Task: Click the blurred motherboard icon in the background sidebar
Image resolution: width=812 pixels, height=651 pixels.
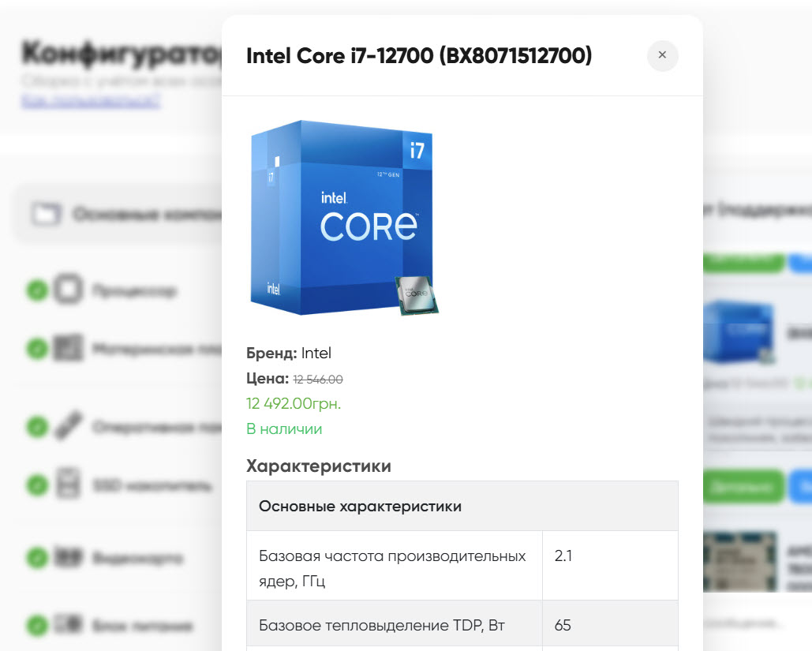Action: pos(69,347)
